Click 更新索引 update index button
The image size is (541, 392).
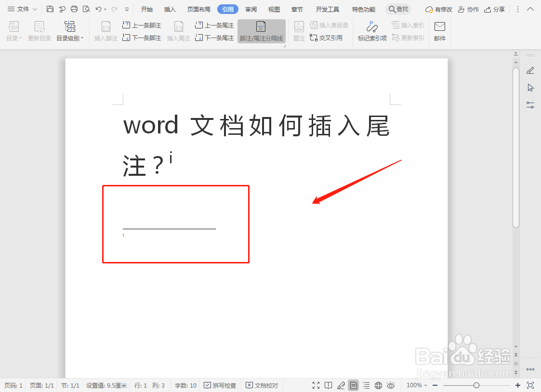pyautogui.click(x=408, y=38)
